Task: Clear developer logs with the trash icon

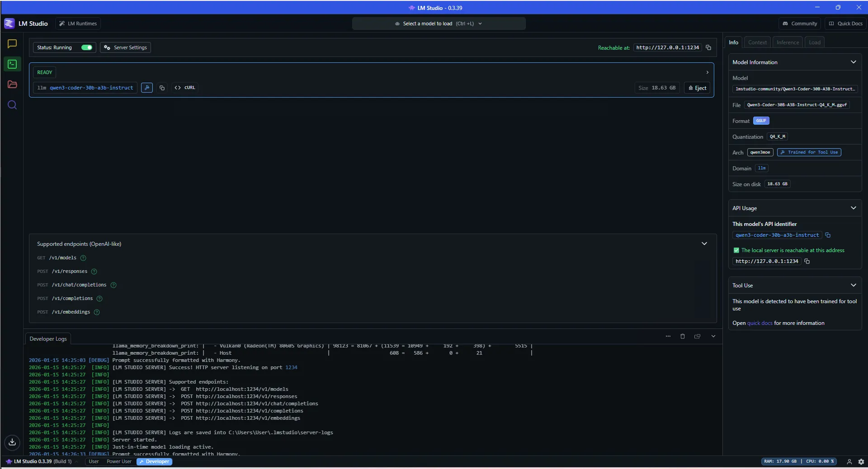Action: (683, 336)
